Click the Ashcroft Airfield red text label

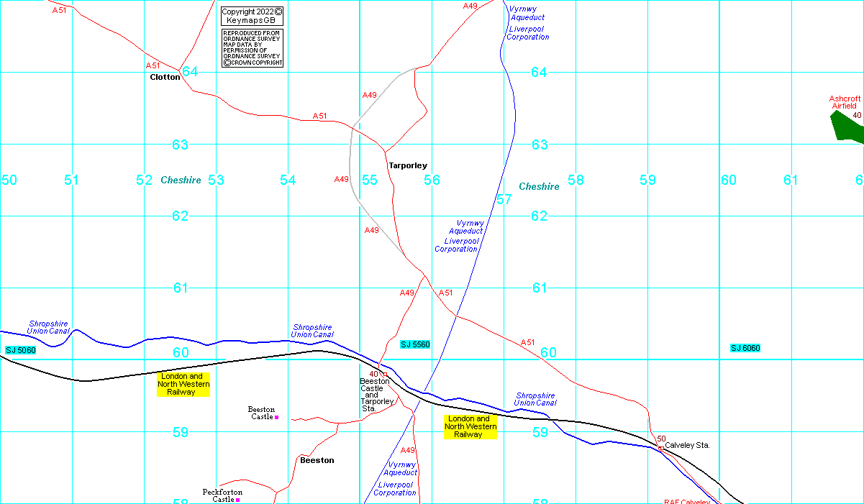(x=845, y=102)
